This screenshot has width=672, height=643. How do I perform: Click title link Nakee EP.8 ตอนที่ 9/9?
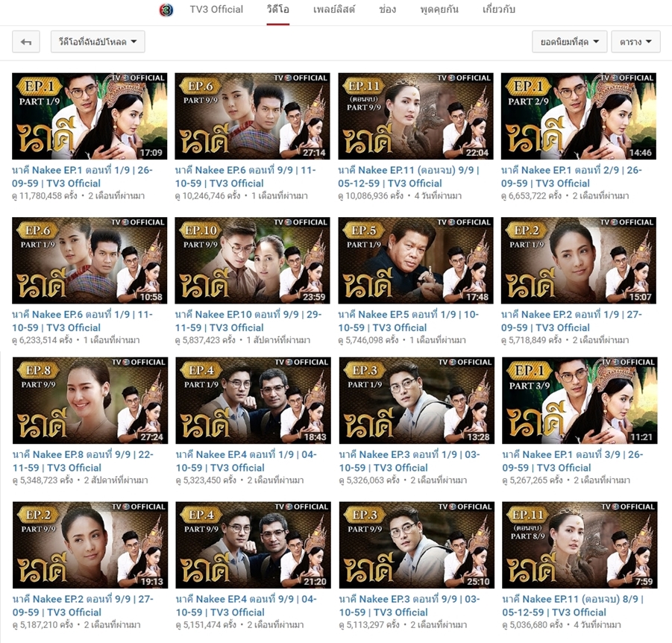pos(83,461)
